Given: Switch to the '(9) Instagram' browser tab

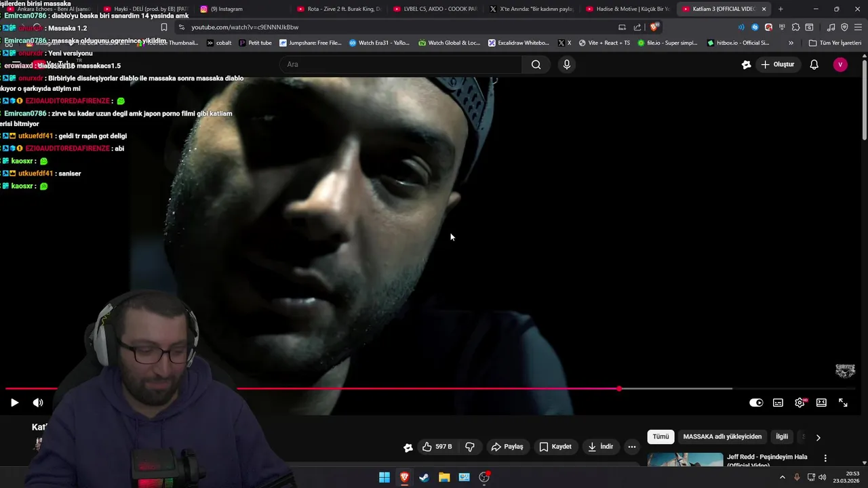Looking at the screenshot, I should point(242,9).
